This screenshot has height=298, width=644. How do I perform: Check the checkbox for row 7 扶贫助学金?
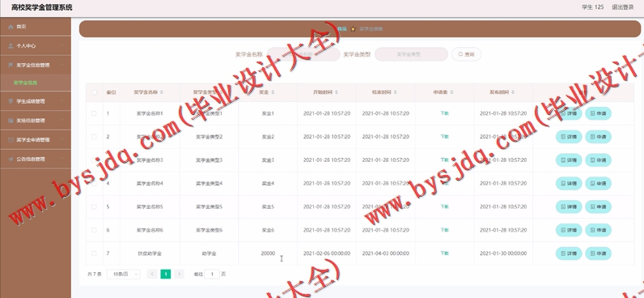click(94, 253)
